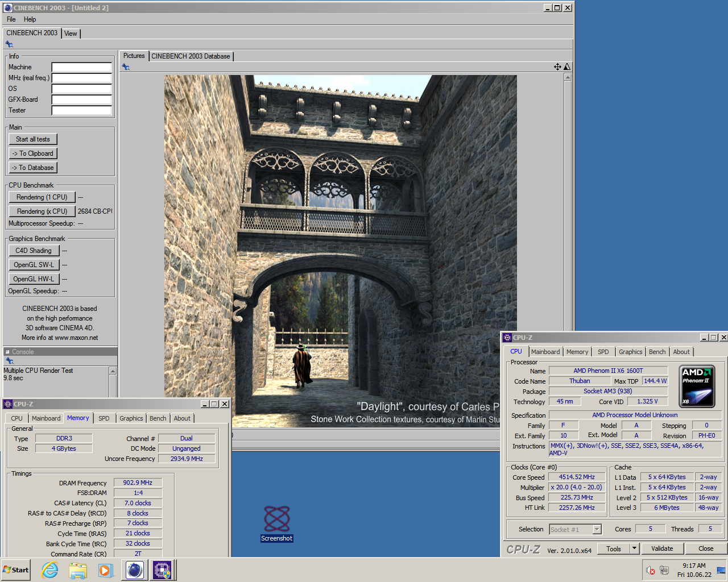
Task: Click the network tray icon
Action: click(x=664, y=570)
